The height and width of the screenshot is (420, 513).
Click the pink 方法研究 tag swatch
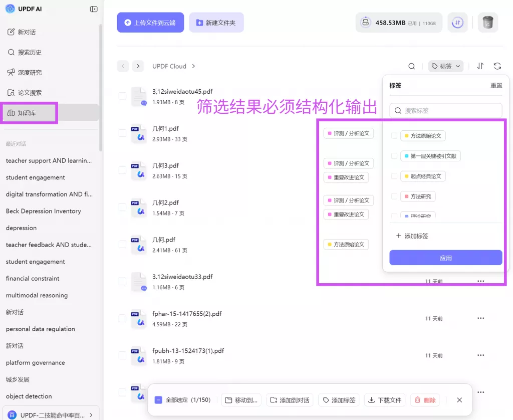click(407, 196)
